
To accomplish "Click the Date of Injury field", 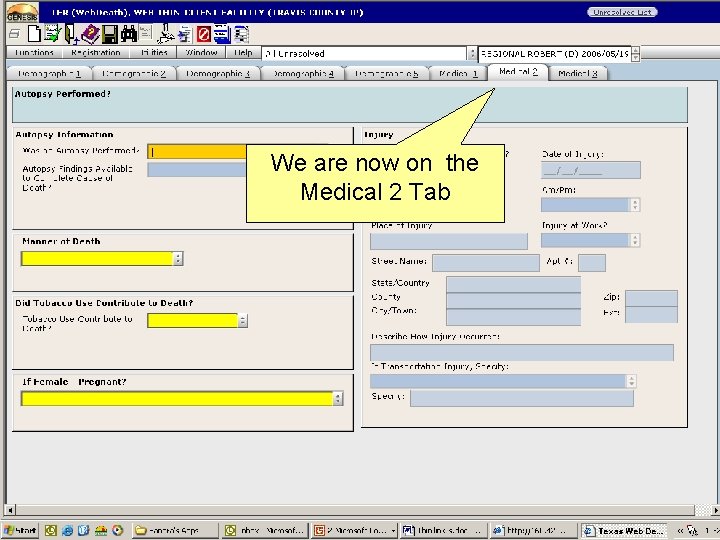I will coord(591,170).
